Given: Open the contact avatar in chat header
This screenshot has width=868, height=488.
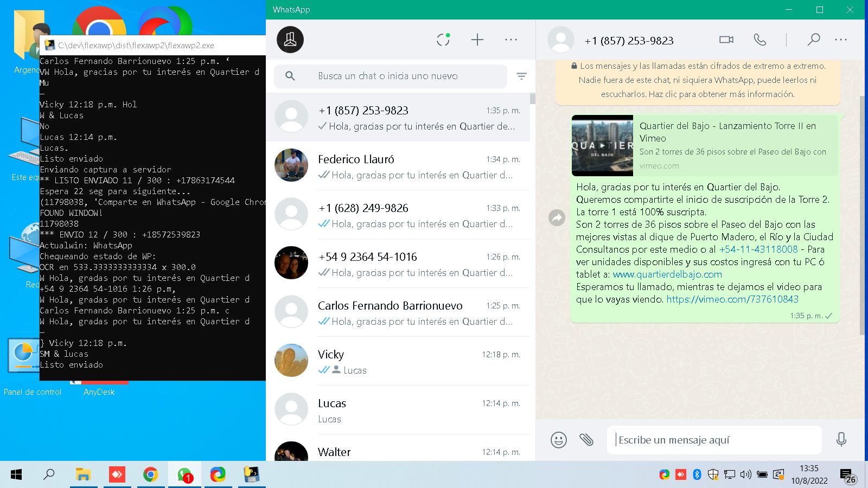Looking at the screenshot, I should pos(561,40).
